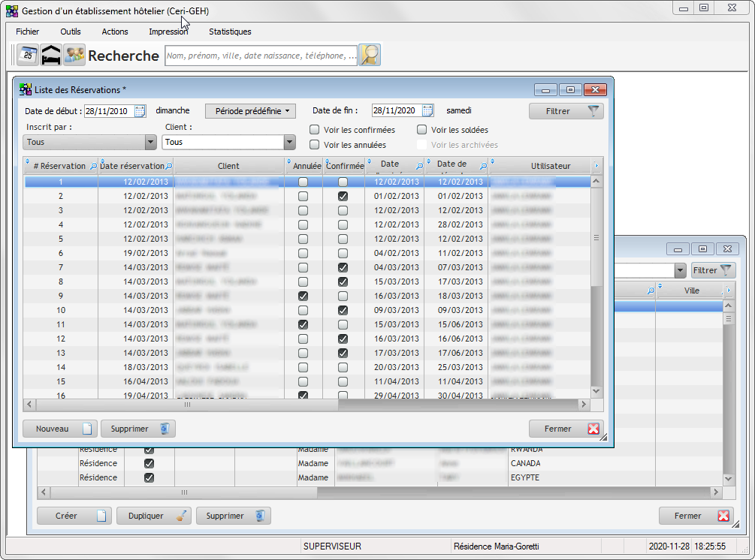Screen dimensions: 755x560
Task: Enable Voir les confirmées checkbox
Action: click(315, 130)
